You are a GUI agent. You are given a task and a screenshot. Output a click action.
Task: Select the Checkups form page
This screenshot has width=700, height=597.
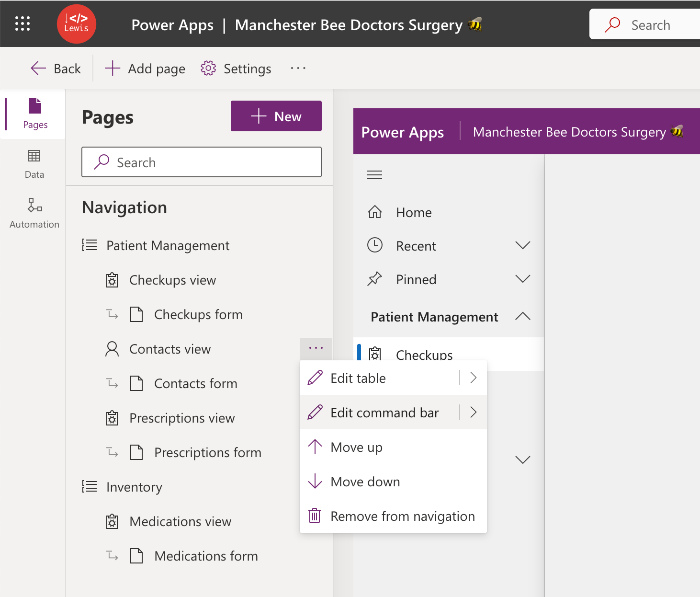[198, 314]
